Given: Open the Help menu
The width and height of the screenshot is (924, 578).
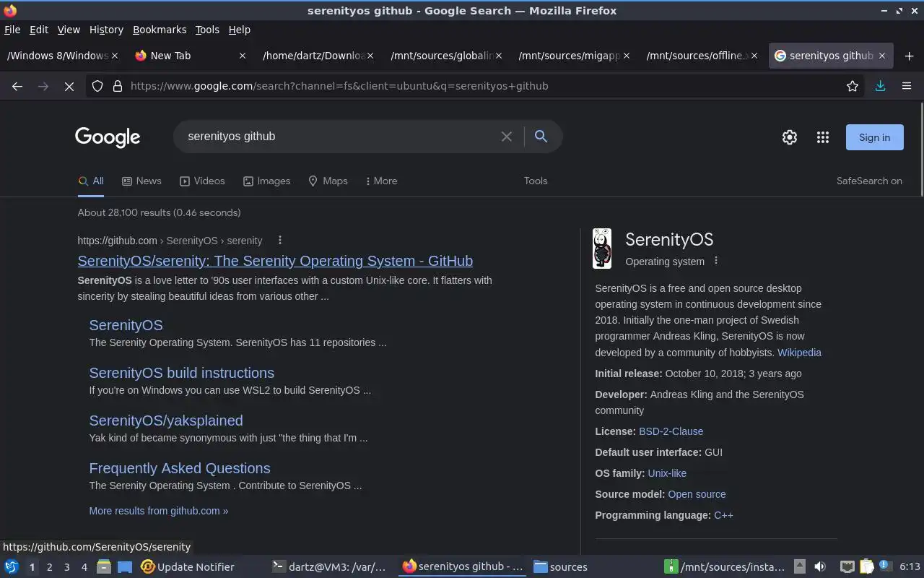Looking at the screenshot, I should click(x=240, y=30).
